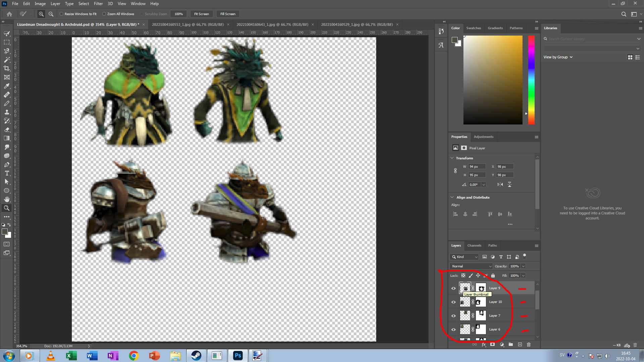Image resolution: width=644 pixels, height=362 pixels.
Task: Open the Filter menu
Action: click(x=98, y=4)
